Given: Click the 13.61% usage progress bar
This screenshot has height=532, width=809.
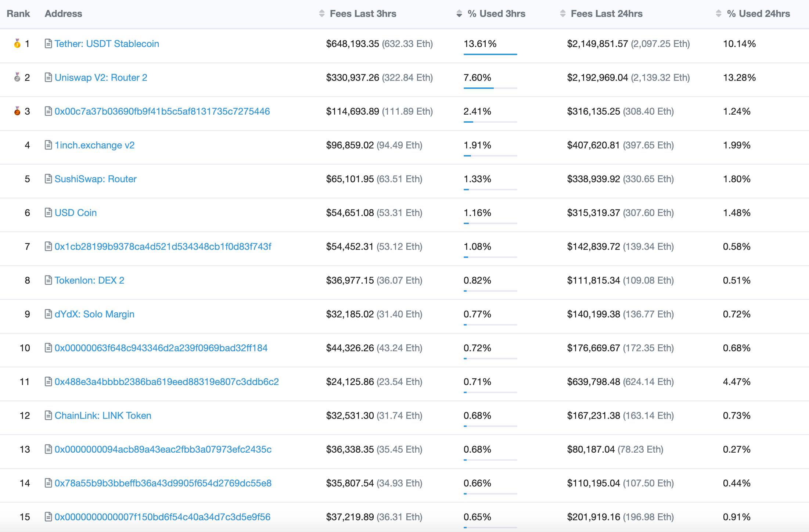Looking at the screenshot, I should [x=490, y=54].
